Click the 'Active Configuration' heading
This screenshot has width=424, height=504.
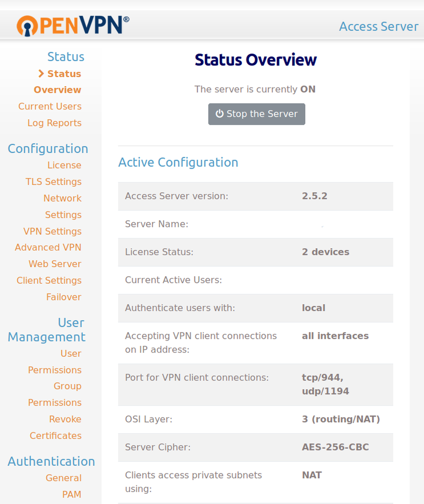click(x=178, y=162)
